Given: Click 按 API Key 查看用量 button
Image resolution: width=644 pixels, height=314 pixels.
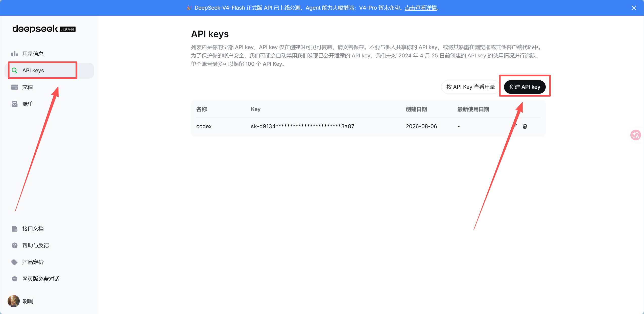Looking at the screenshot, I should pos(470,87).
